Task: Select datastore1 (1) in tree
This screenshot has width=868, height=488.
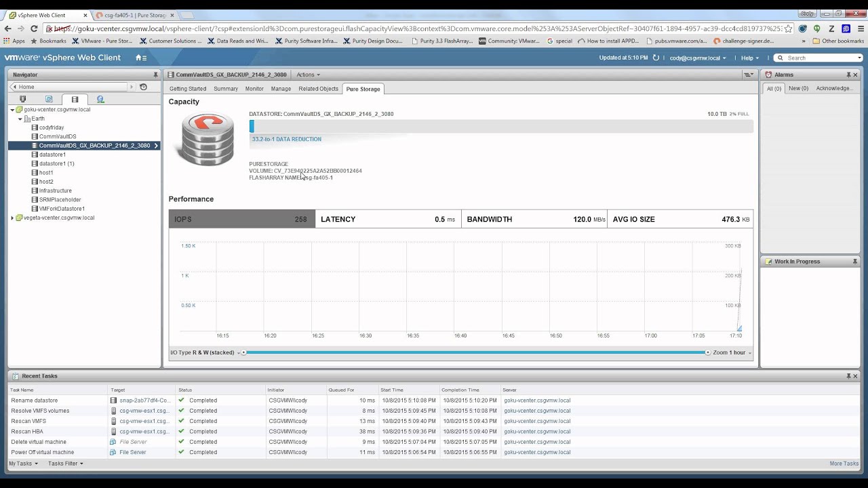Action: (x=56, y=163)
